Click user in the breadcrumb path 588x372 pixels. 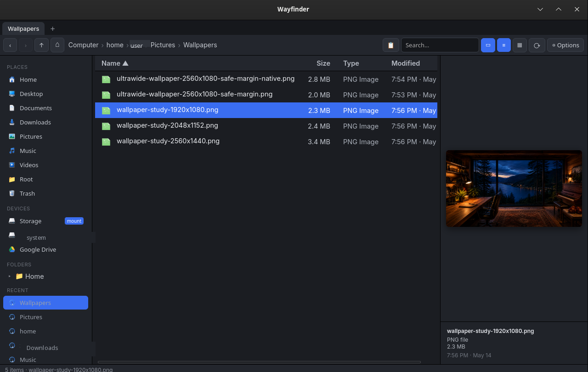pos(137,45)
